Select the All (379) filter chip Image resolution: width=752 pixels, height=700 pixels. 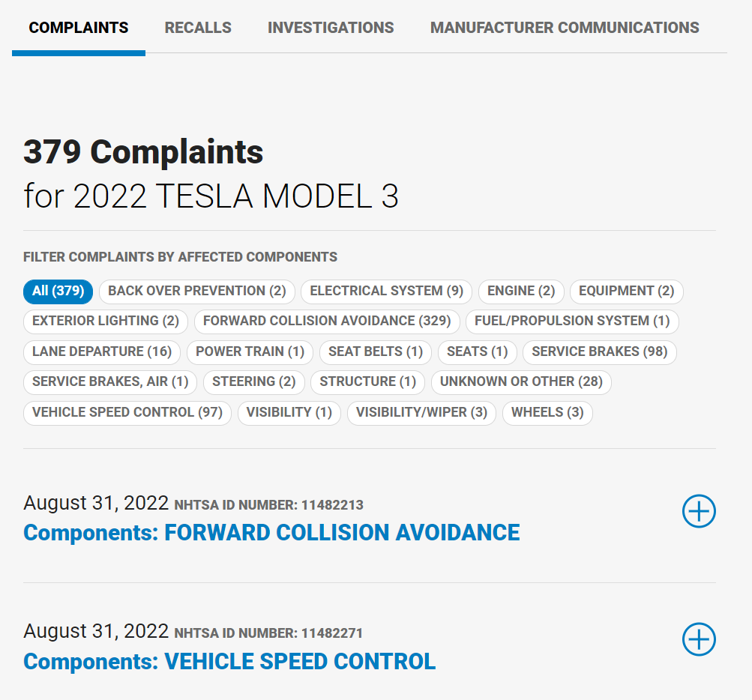[58, 292]
